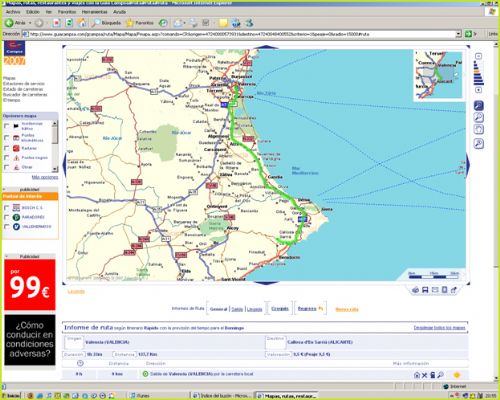Screen dimensions: 500x400
Task: Open the Mail icon dropdown arrow
Action: point(184,23)
